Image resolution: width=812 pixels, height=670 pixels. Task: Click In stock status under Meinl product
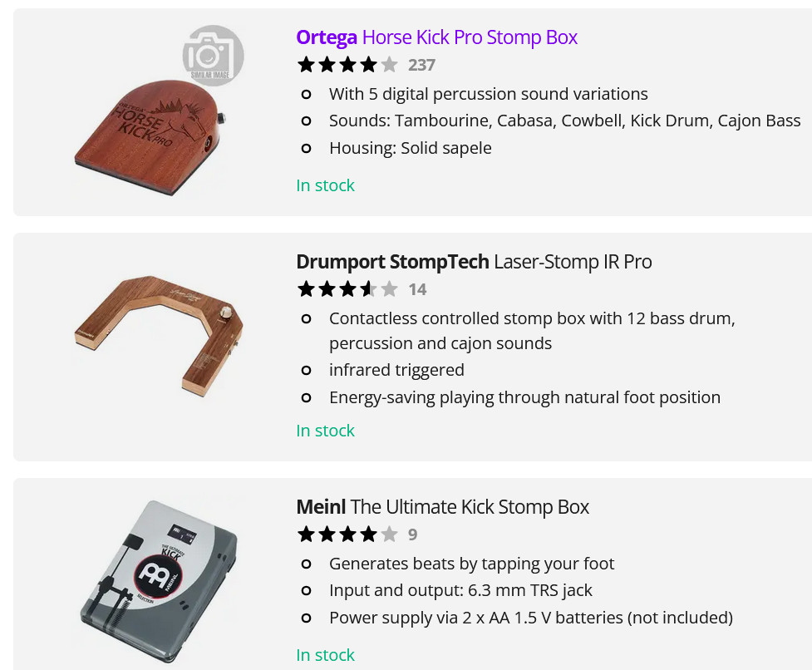click(x=325, y=655)
